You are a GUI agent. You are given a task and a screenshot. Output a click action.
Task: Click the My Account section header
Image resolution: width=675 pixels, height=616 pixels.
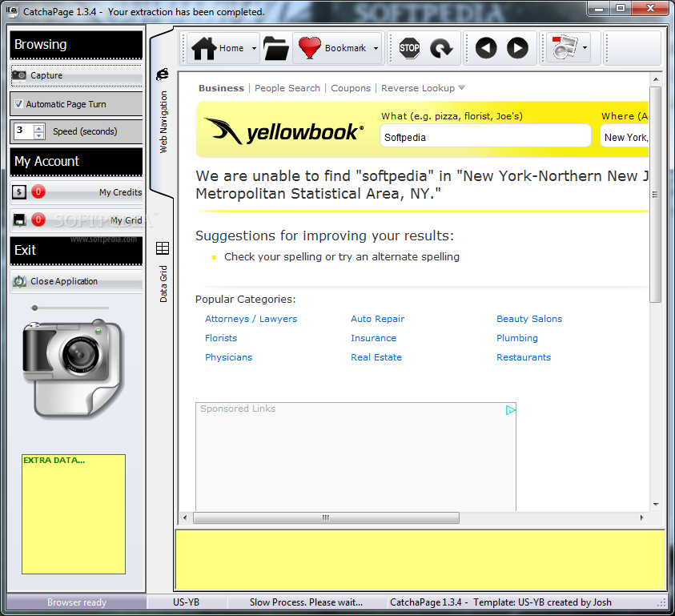point(76,162)
